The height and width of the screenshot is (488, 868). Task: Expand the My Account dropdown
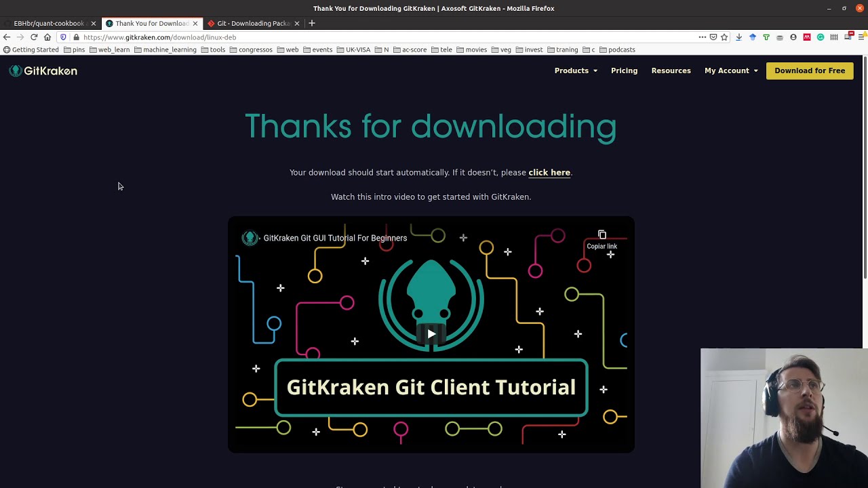tap(731, 70)
